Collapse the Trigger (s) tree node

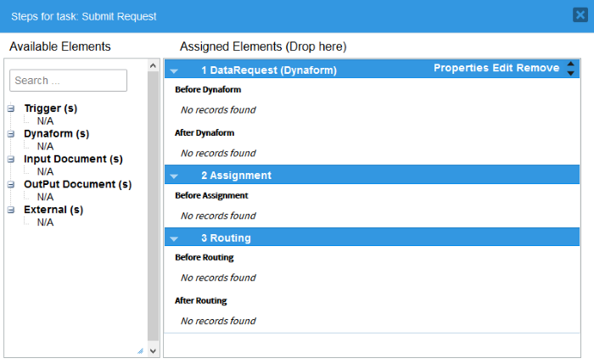(11, 109)
